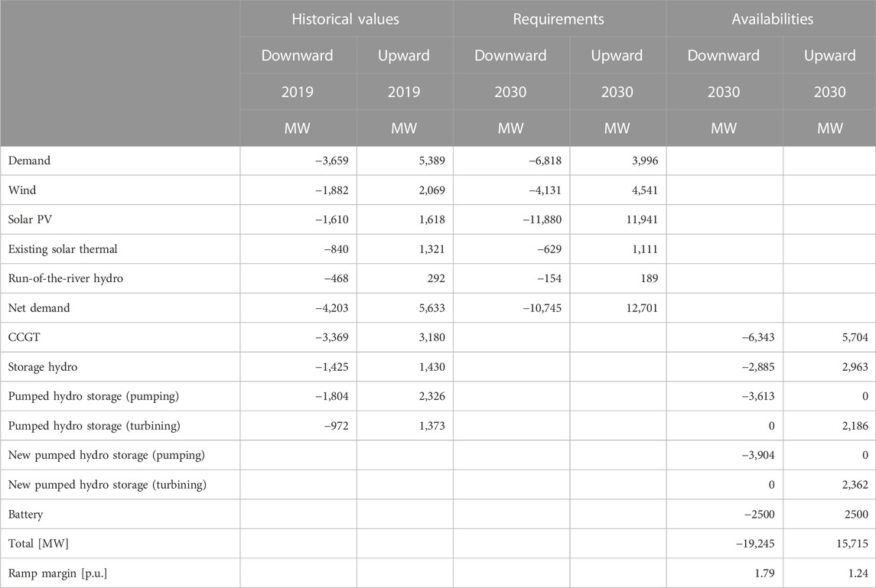Select the 'Run-of-the-river hydro' row label

coord(65,278)
